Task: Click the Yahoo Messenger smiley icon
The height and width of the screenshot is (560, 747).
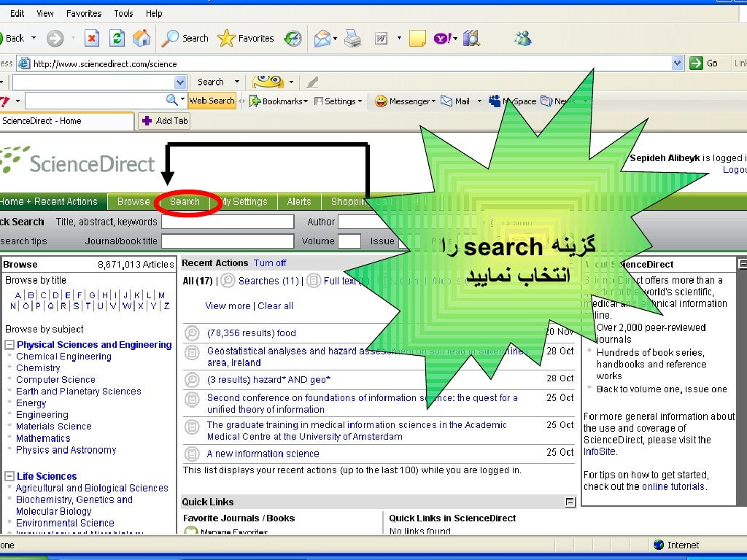Action: 381,101
